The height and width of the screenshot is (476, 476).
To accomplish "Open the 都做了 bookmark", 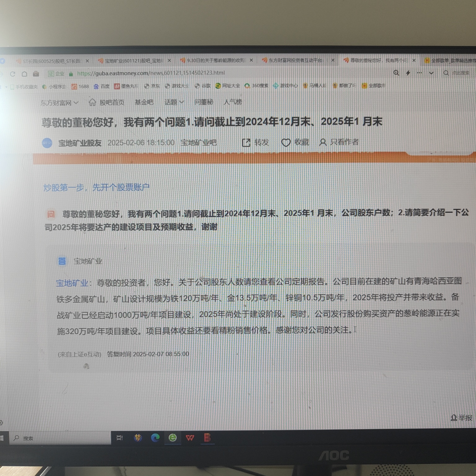I will pyautogui.click(x=344, y=86).
